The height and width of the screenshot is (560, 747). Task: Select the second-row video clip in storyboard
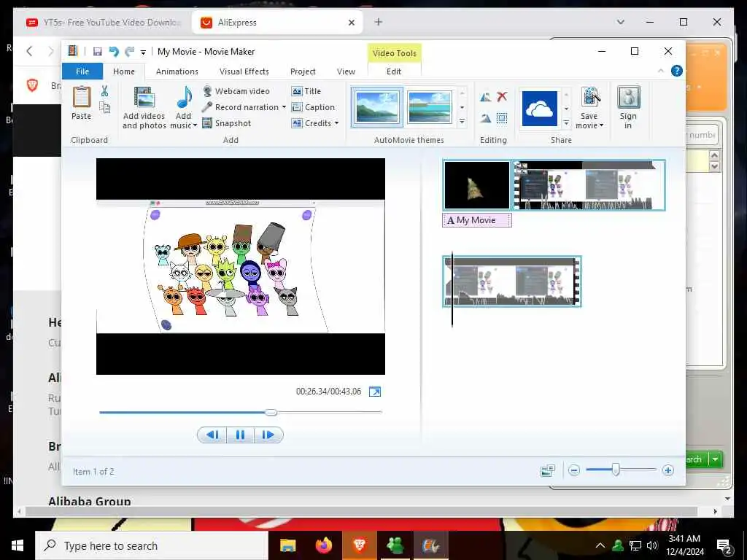click(x=512, y=281)
